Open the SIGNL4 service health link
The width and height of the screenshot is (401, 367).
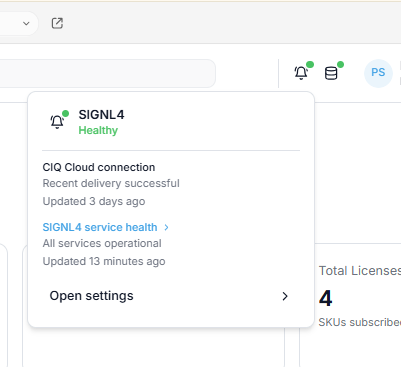coord(100,227)
